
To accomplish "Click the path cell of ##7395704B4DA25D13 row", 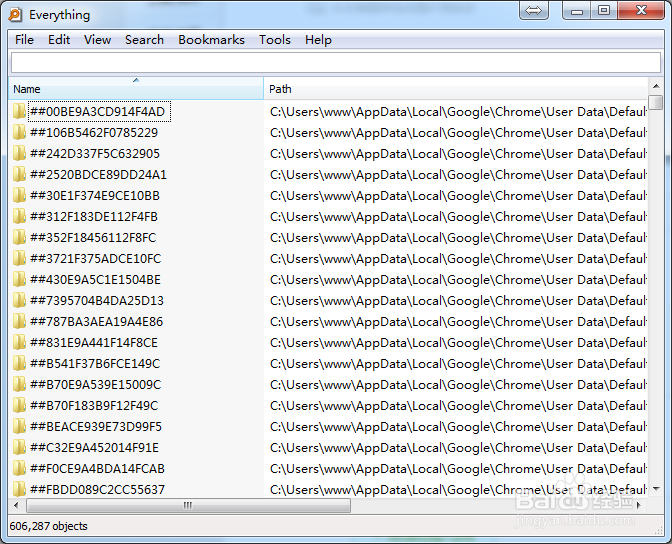I will (x=458, y=301).
